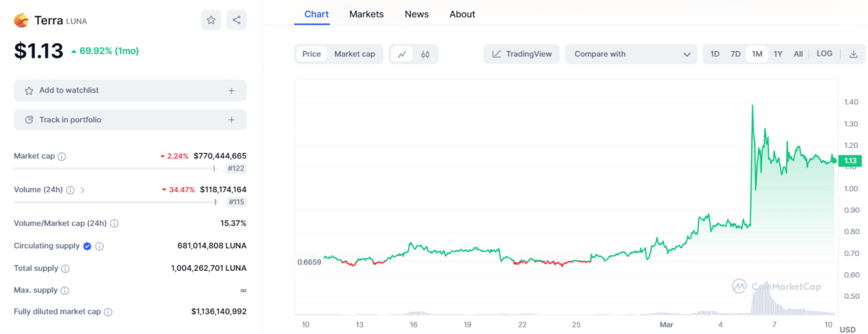Click volume value $118,174,164
868x334 pixels.
point(223,190)
